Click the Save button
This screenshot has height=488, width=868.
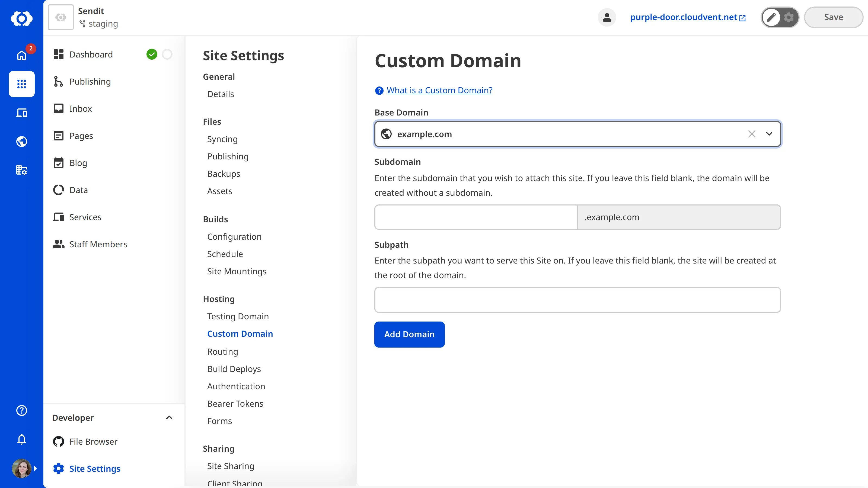[833, 17]
